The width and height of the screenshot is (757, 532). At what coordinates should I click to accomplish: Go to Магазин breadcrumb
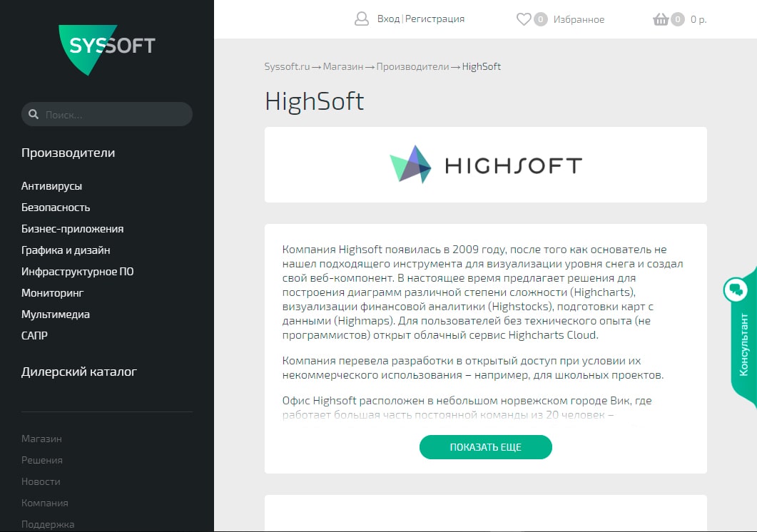click(342, 66)
